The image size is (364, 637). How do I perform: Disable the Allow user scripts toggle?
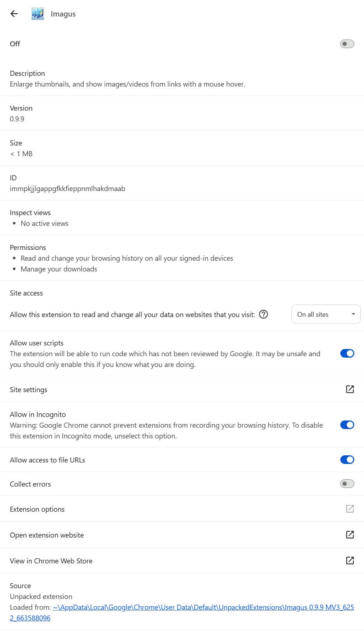[347, 354]
